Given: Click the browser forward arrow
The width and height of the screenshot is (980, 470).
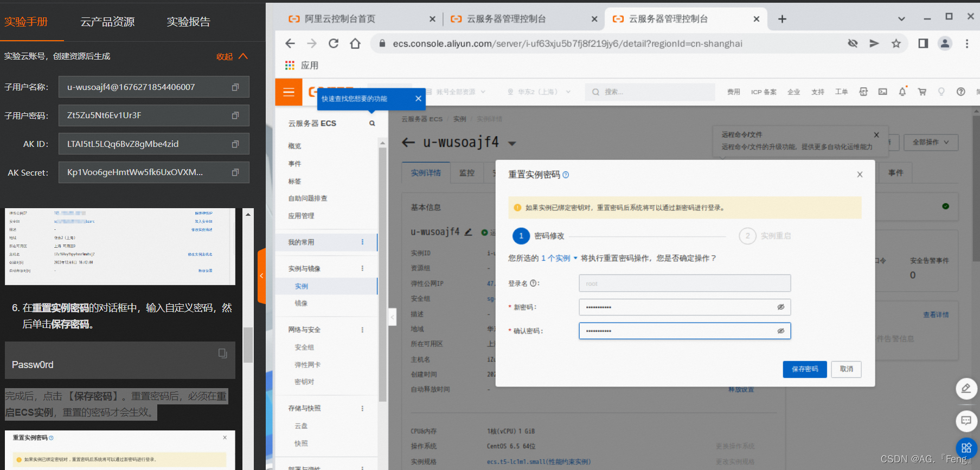Looking at the screenshot, I should coord(312,43).
